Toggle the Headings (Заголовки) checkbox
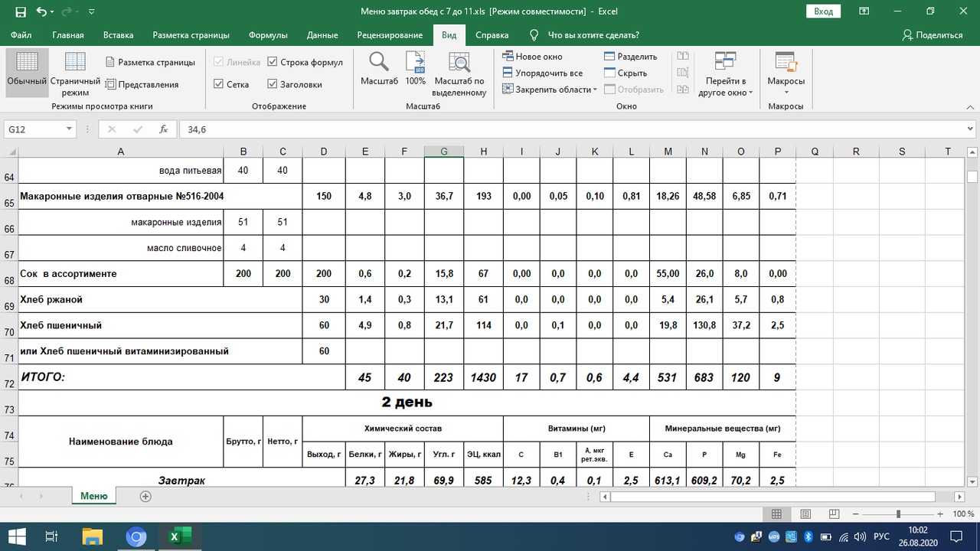Screen dimensions: 980x551 273,85
